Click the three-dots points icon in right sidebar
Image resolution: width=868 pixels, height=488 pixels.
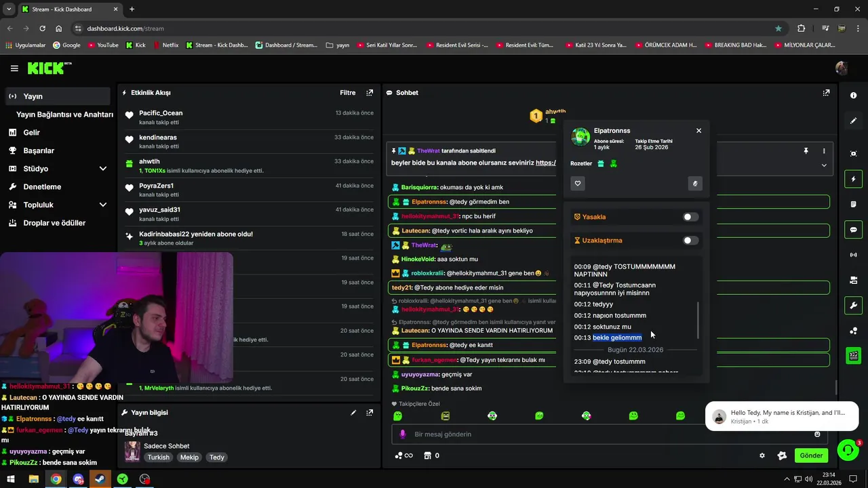pos(853,331)
